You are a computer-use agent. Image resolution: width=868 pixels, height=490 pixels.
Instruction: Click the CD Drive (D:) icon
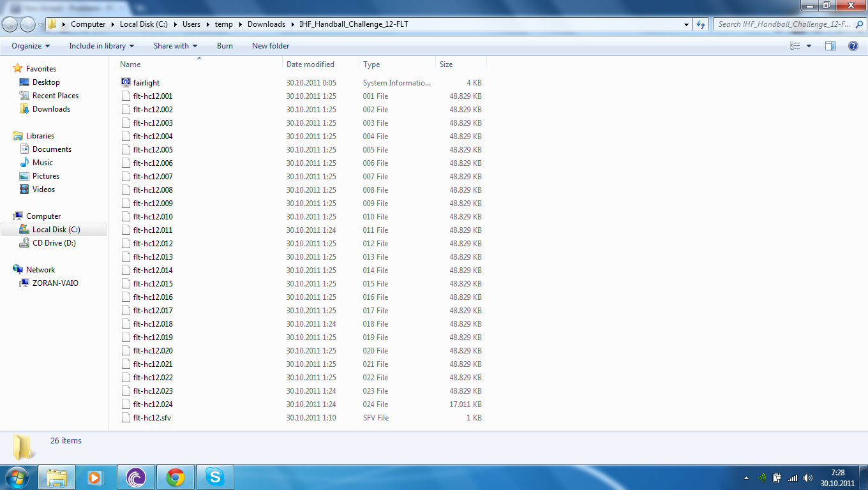24,243
